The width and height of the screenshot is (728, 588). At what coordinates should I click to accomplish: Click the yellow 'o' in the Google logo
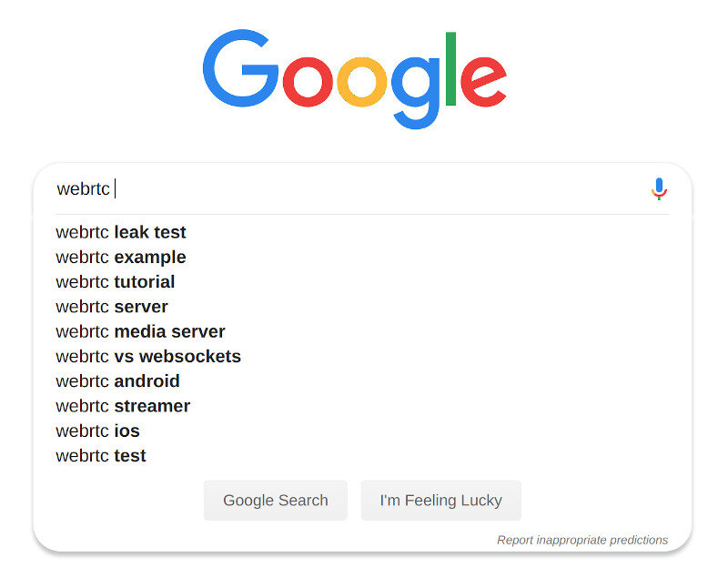click(x=361, y=82)
